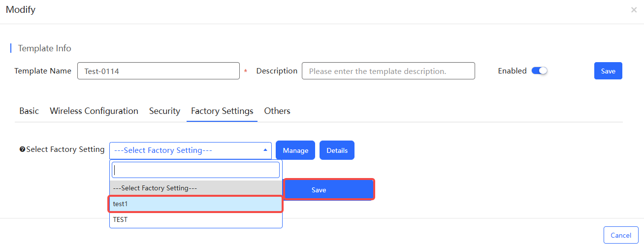Click the Details button

tap(337, 150)
